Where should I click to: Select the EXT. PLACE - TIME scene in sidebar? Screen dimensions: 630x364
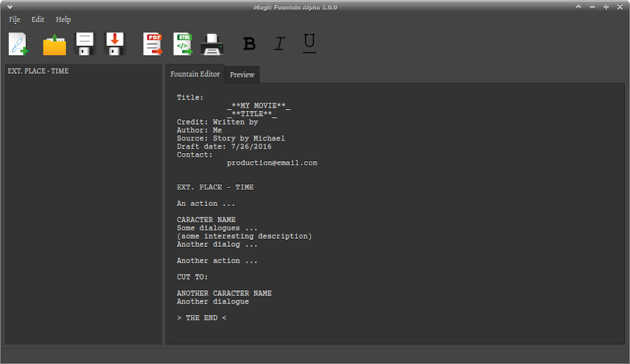pos(38,71)
